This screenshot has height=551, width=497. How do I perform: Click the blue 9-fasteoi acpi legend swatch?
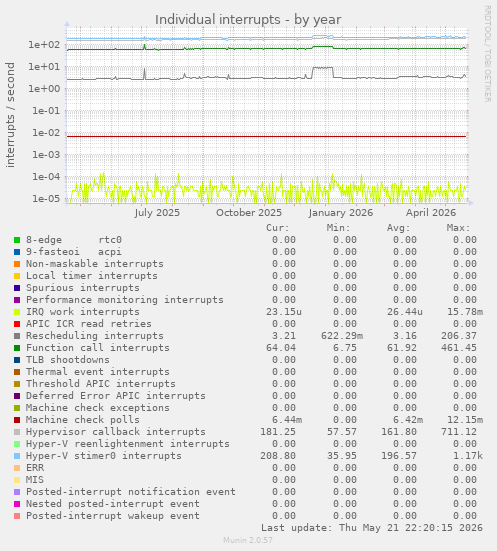(x=17, y=252)
